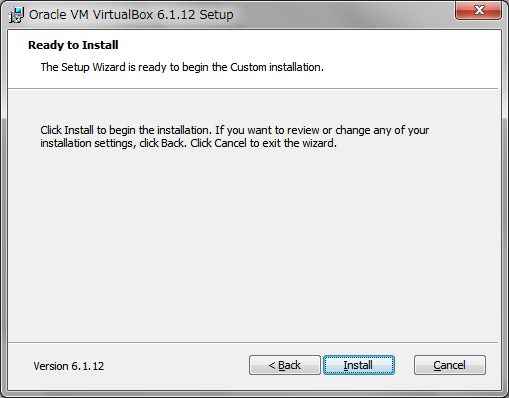
Task: Click the separator line above the buttons
Action: 253,342
